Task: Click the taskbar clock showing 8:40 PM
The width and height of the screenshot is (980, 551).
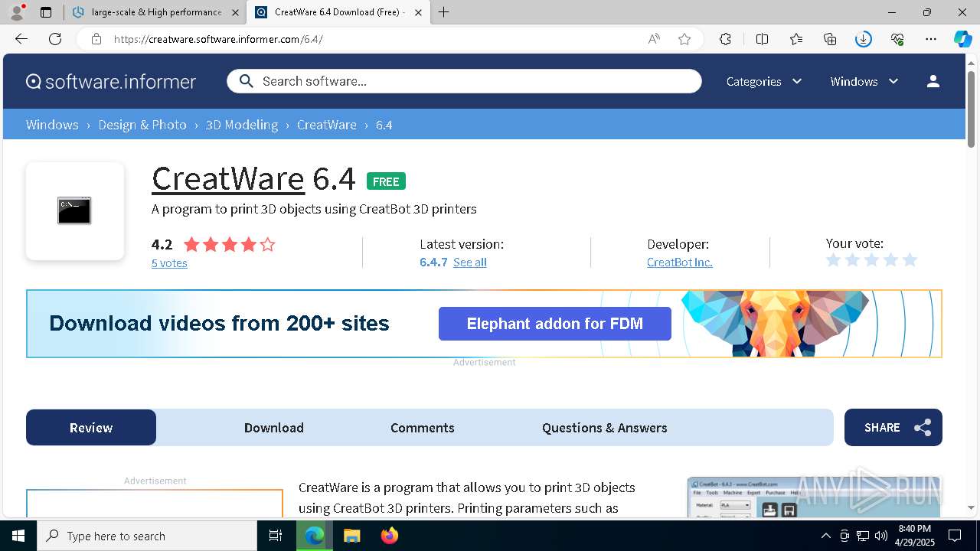Action: pos(914,536)
